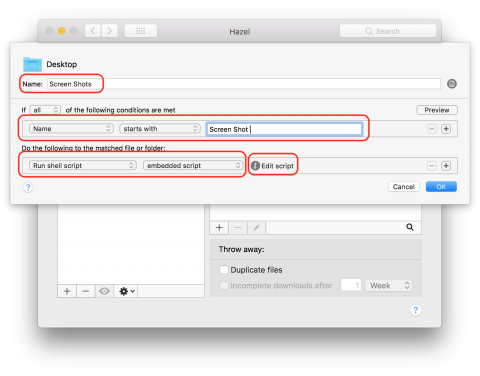Enable the Duplicate files checkbox
This screenshot has width=480, height=376.
click(224, 269)
